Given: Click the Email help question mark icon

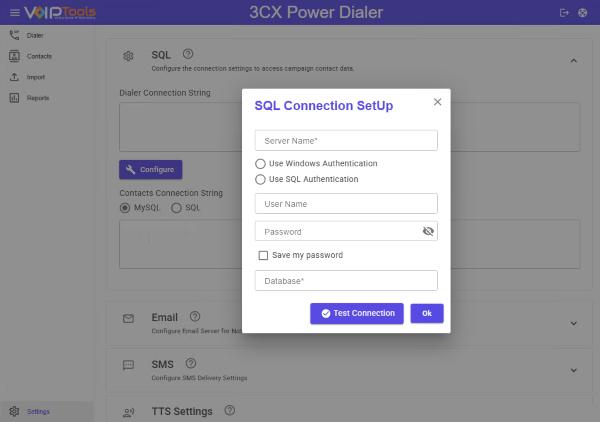Looking at the screenshot, I should click(195, 317).
